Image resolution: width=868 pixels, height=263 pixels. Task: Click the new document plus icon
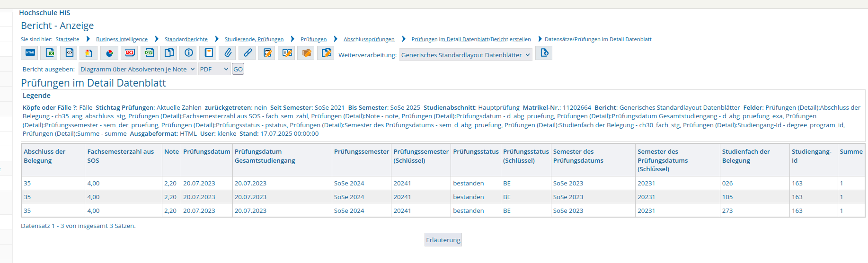544,53
